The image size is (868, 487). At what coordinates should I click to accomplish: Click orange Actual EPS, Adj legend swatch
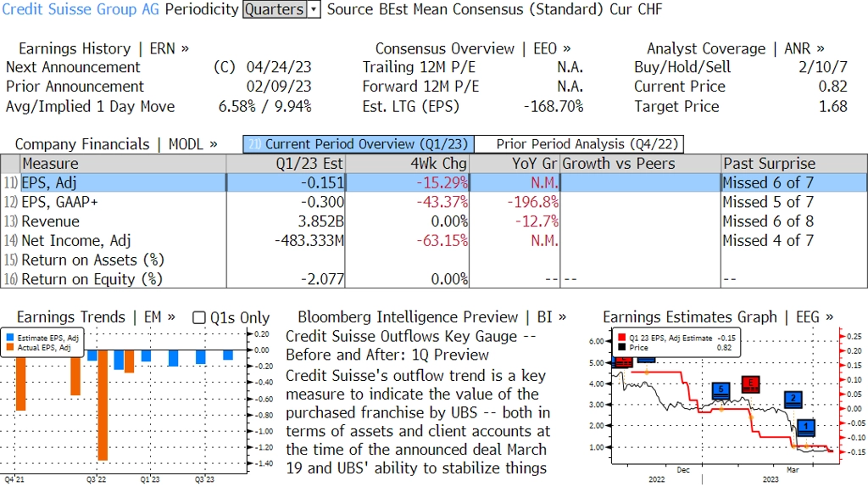pyautogui.click(x=10, y=347)
